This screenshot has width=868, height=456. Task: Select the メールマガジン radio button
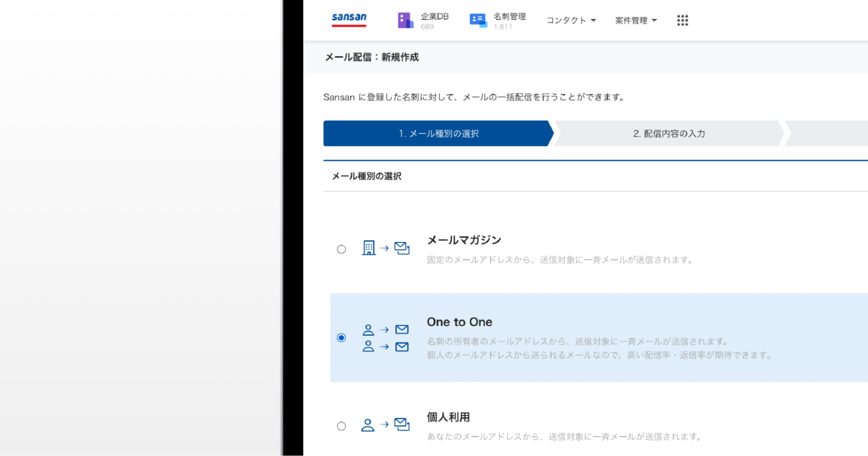pos(342,249)
